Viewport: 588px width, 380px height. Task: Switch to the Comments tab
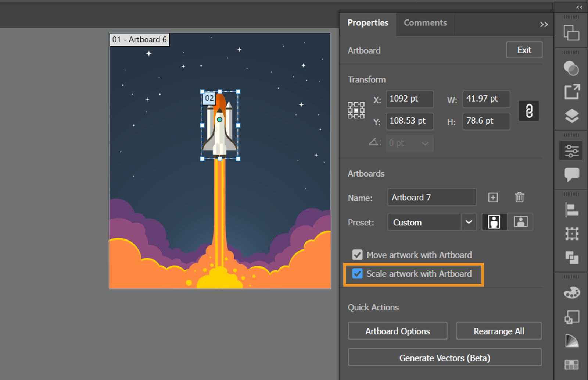pos(425,23)
